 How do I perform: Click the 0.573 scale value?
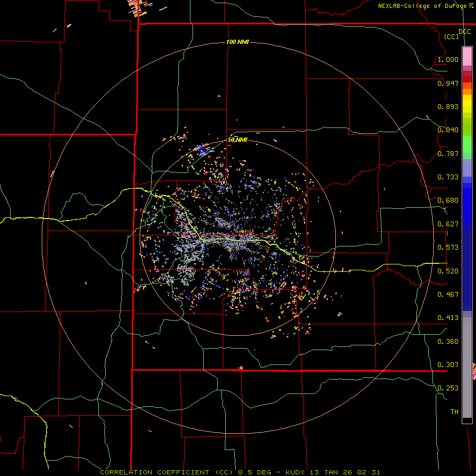tap(448, 248)
